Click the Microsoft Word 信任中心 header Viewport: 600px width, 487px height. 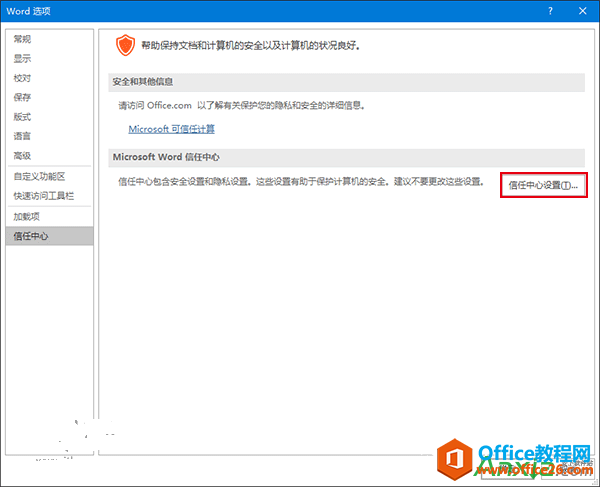pyautogui.click(x=346, y=157)
